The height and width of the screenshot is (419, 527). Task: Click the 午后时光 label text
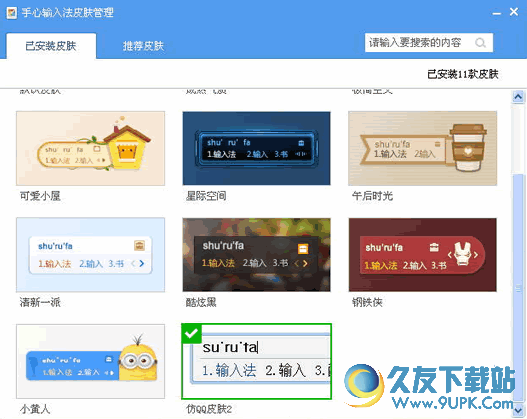tap(372, 196)
